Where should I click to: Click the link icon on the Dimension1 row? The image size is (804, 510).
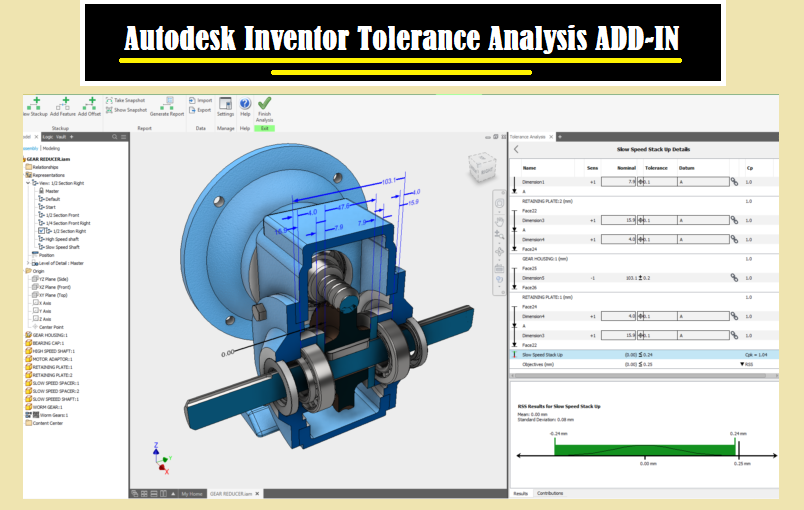tap(734, 181)
